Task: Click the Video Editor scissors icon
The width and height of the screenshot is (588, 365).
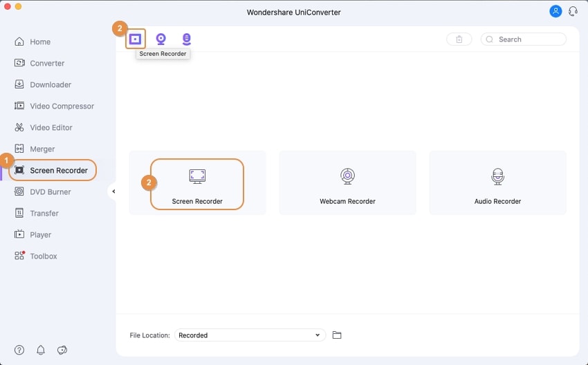Action: coord(19,127)
